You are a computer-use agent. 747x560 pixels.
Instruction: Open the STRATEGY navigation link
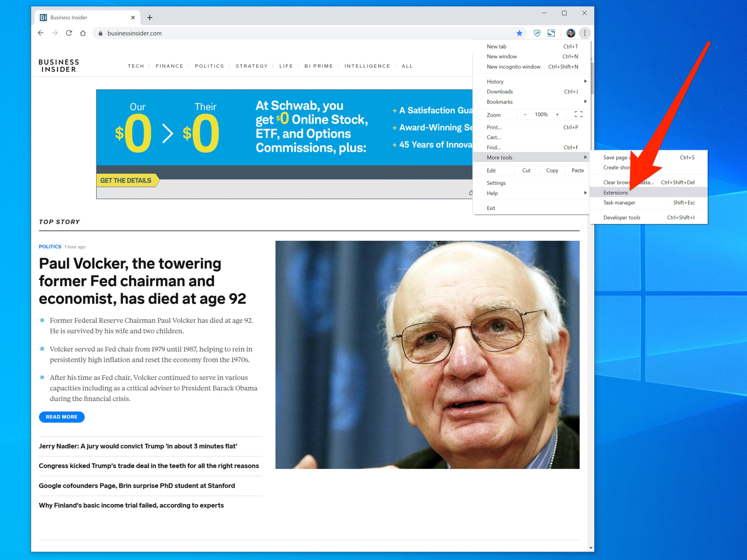pyautogui.click(x=252, y=66)
